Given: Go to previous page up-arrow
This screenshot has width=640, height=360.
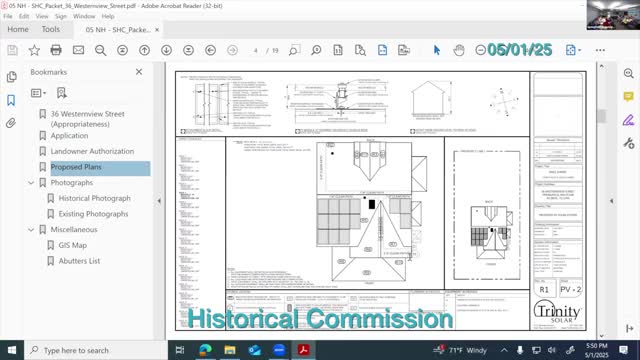Looking at the screenshot, I should coord(144,50).
